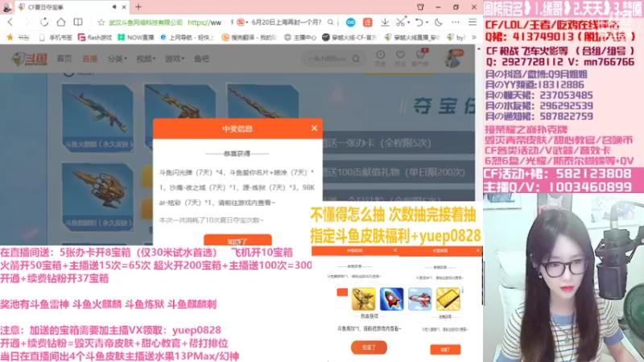Open the three-dot more tools icon
Viewport: 644px width, 362px height.
[x=456, y=23]
